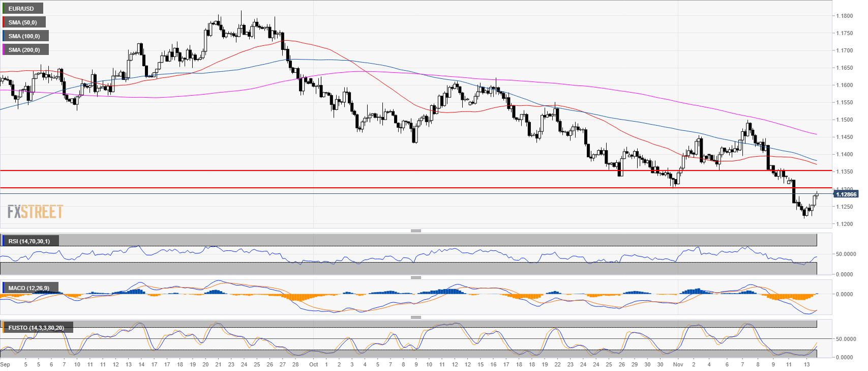Click the splitter handle above the FUSTO panel
The width and height of the screenshot is (868, 371).
tap(415, 317)
